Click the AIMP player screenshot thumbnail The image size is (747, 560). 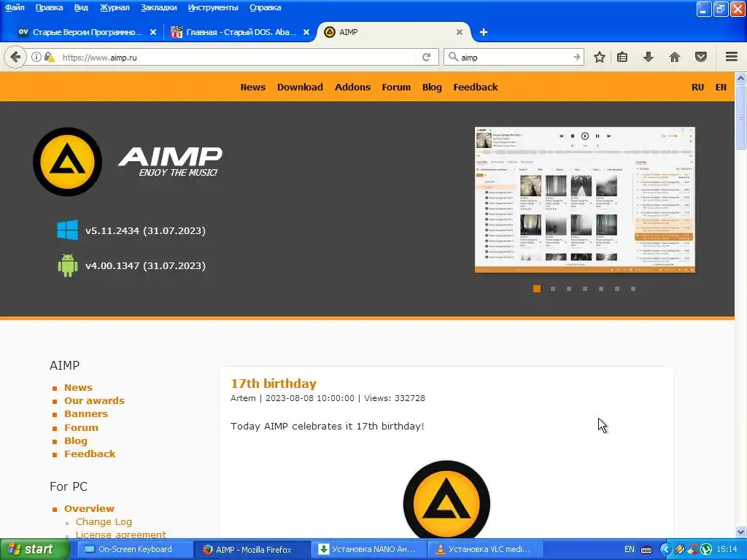tap(585, 200)
